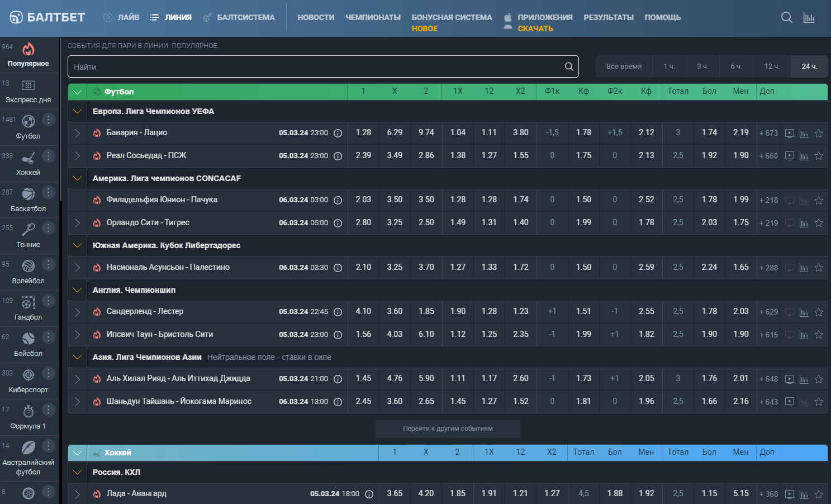Star the Орландо Сити - Тигрес match
The height and width of the screenshot is (504, 831).
819,223
